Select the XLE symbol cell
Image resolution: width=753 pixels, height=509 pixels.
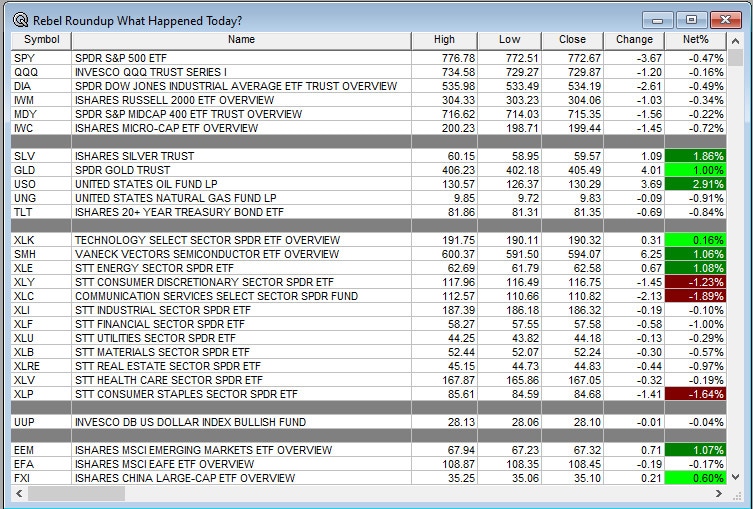point(41,268)
